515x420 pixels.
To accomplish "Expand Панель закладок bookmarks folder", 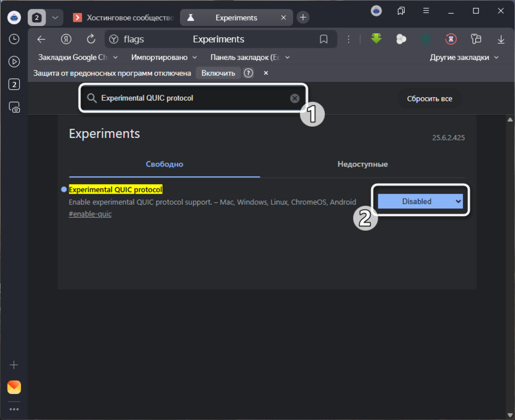I will click(x=250, y=58).
